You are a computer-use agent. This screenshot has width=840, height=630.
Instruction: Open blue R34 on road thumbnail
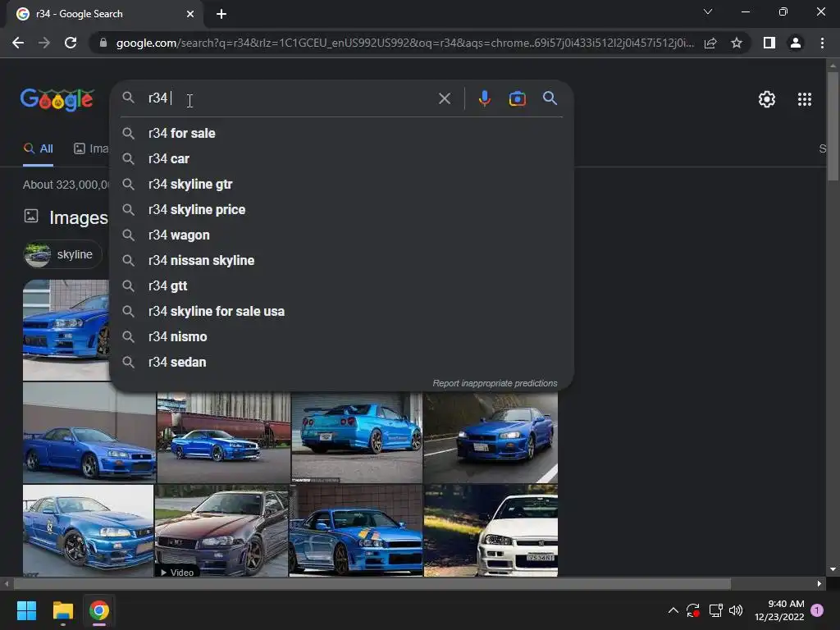pyautogui.click(x=491, y=437)
